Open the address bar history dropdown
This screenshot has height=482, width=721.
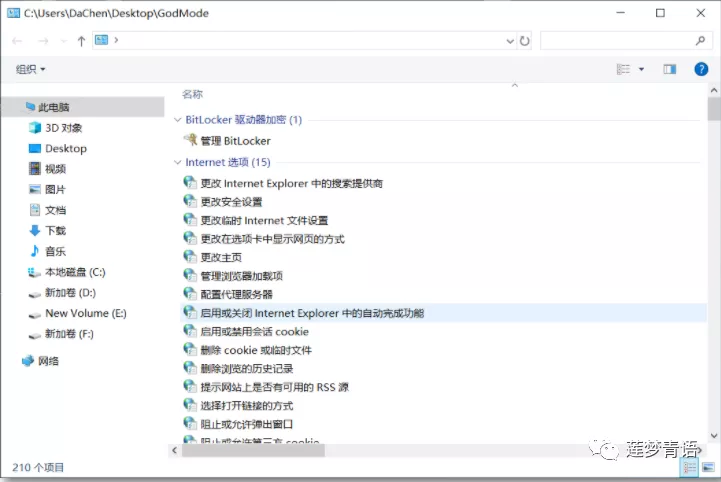point(510,41)
